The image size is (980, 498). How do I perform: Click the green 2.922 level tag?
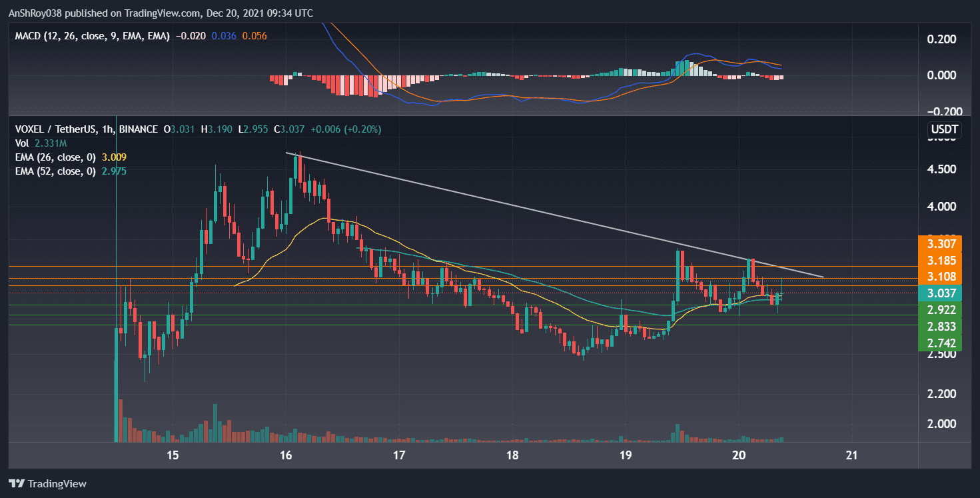pyautogui.click(x=942, y=309)
